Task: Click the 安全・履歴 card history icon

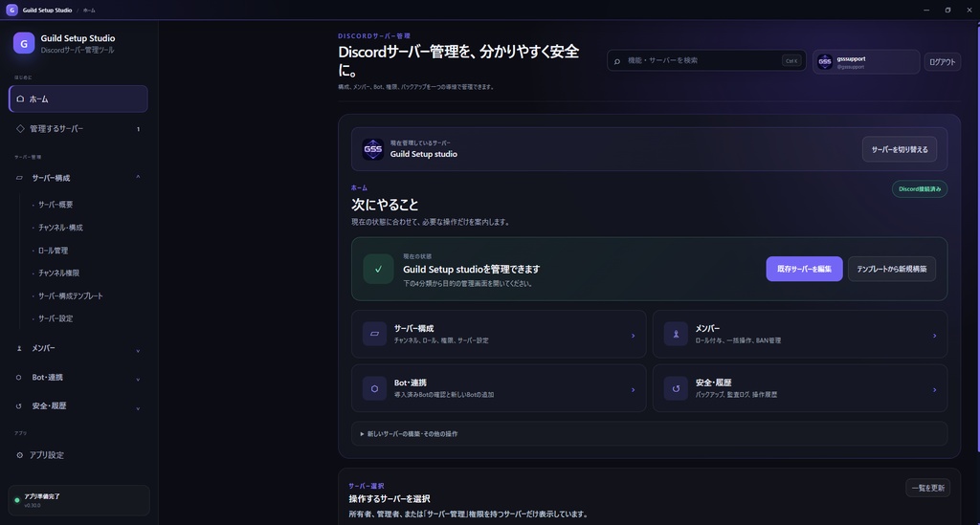Action: [676, 388]
